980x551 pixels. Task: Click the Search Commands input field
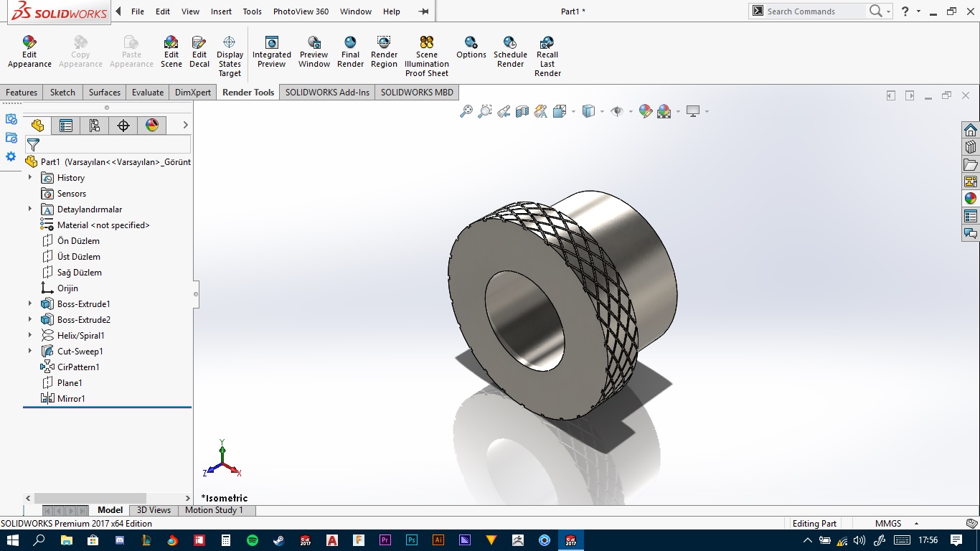[814, 11]
